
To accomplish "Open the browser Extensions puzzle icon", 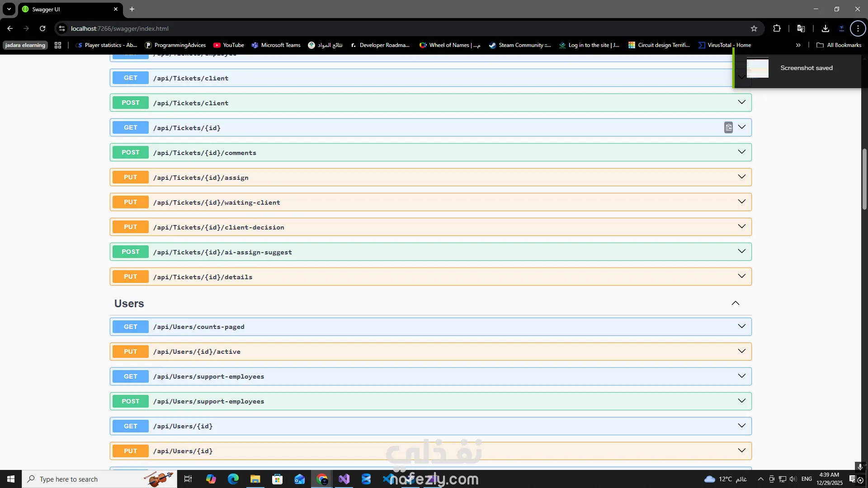I will tap(777, 28).
